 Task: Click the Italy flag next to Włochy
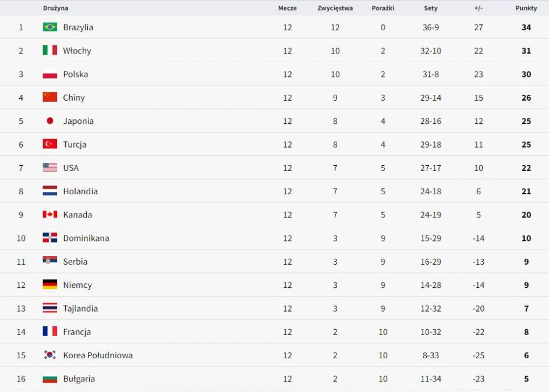(49, 51)
